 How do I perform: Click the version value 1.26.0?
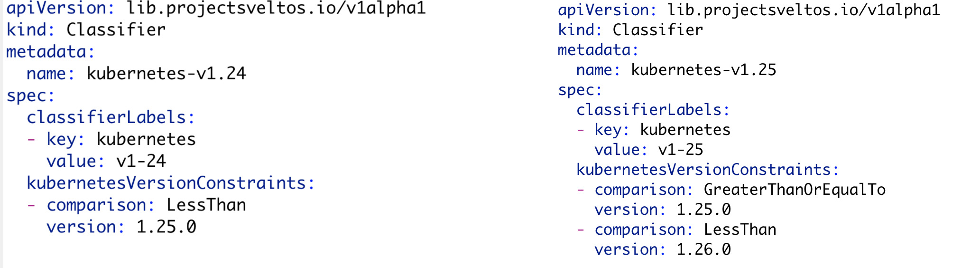pyautogui.click(x=703, y=249)
